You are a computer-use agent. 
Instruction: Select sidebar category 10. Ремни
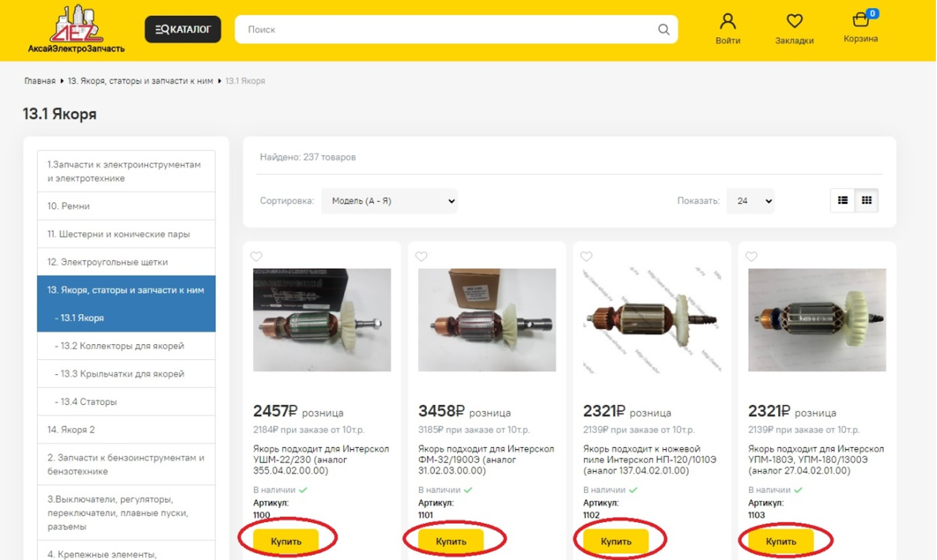click(x=126, y=206)
